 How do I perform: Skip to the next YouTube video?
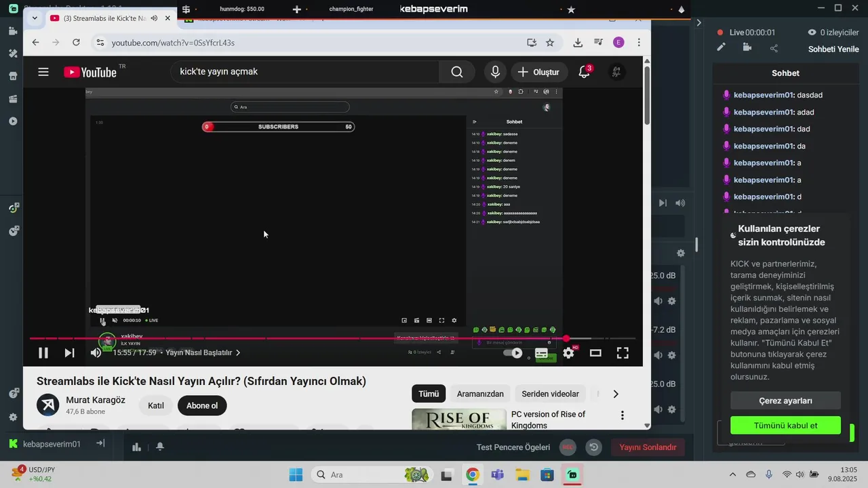point(69,352)
